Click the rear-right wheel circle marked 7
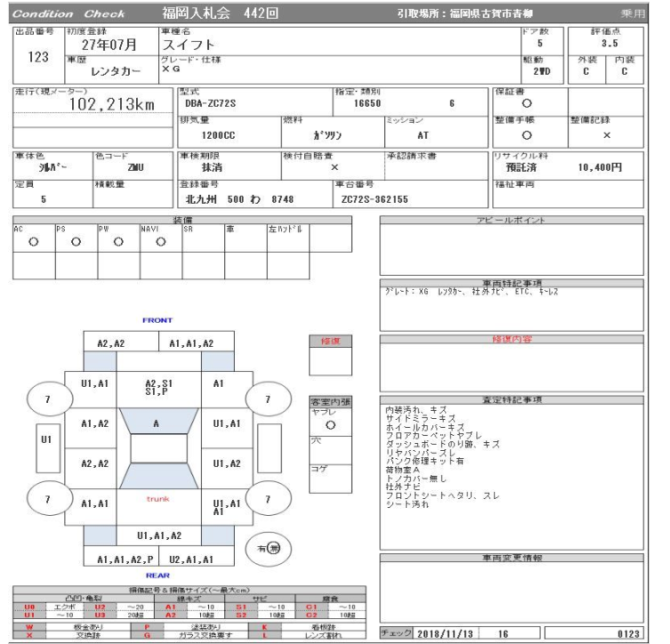Viewport: 670px width, 644px height. click(x=266, y=499)
